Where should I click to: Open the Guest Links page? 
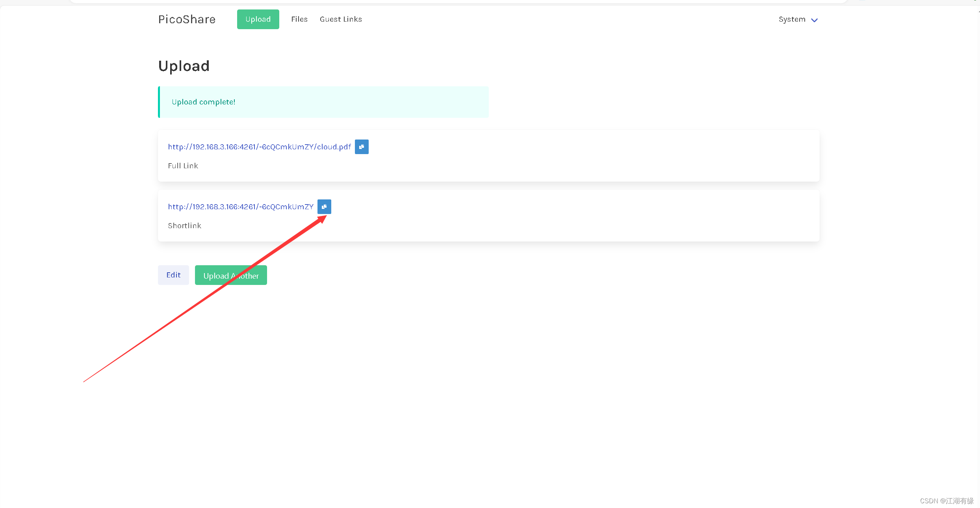pos(341,19)
